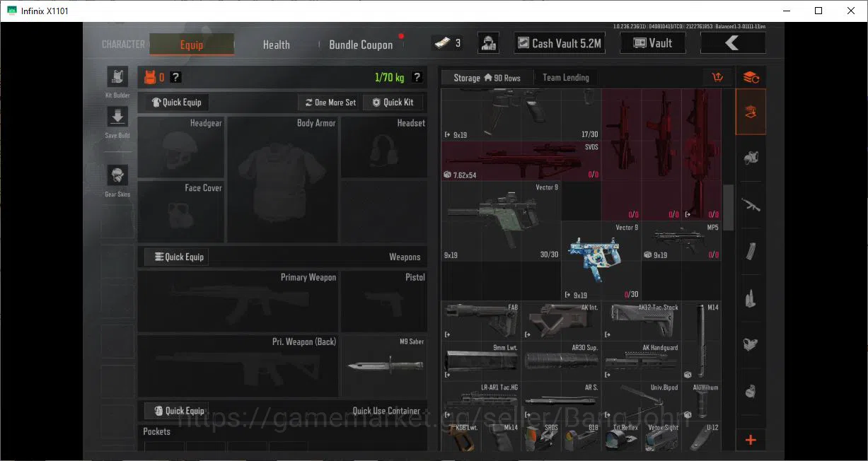
Task: Select the SRDS sight item
Action: [542, 436]
